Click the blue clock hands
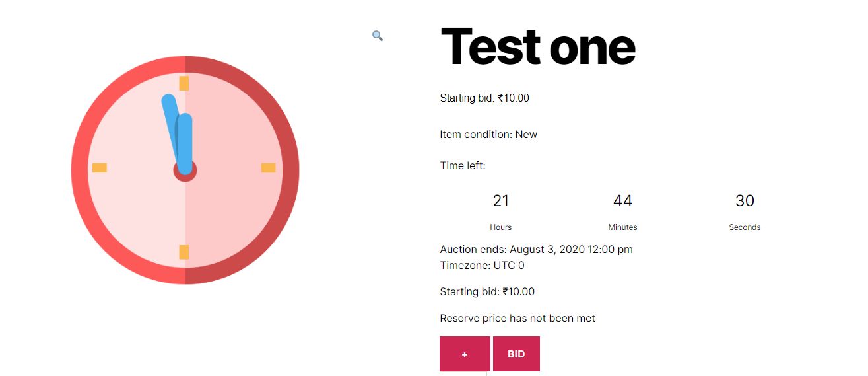Viewport: 868px width, 376px height. pos(185,142)
